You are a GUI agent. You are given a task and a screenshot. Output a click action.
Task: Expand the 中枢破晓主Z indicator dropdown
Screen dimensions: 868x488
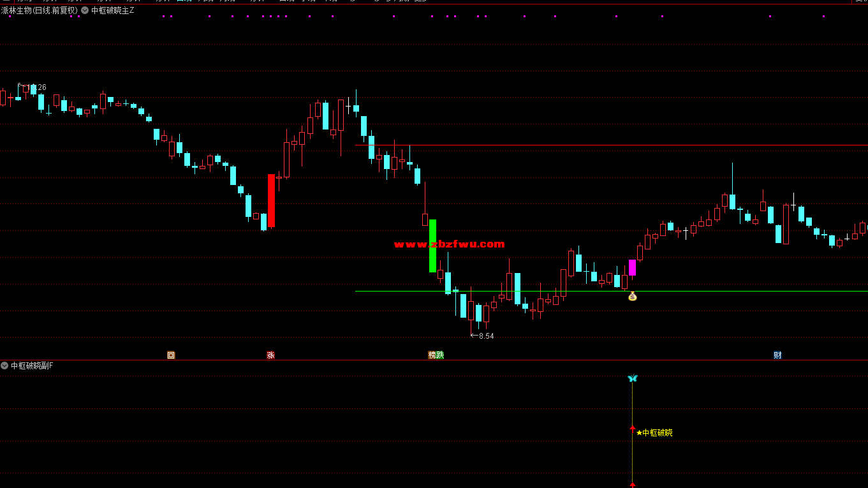85,10
